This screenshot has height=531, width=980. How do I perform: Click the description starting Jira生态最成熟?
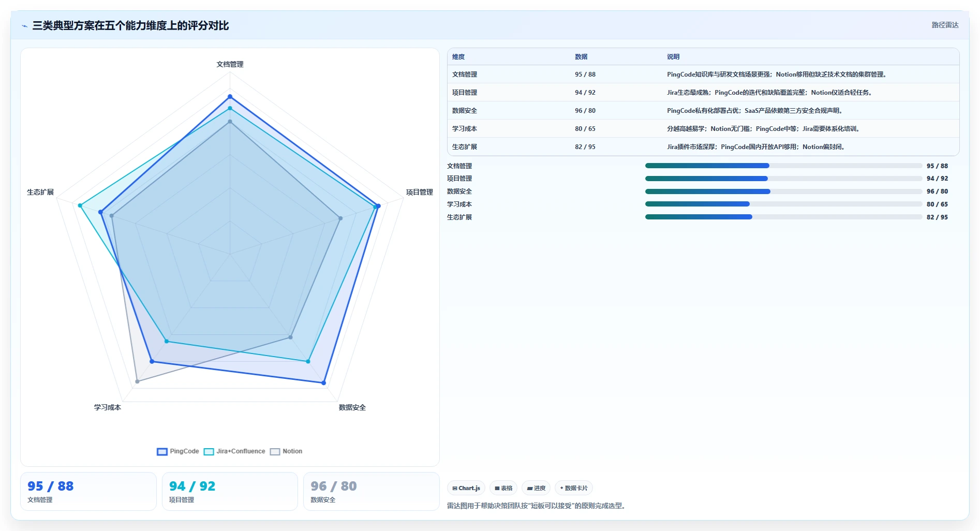(x=770, y=93)
